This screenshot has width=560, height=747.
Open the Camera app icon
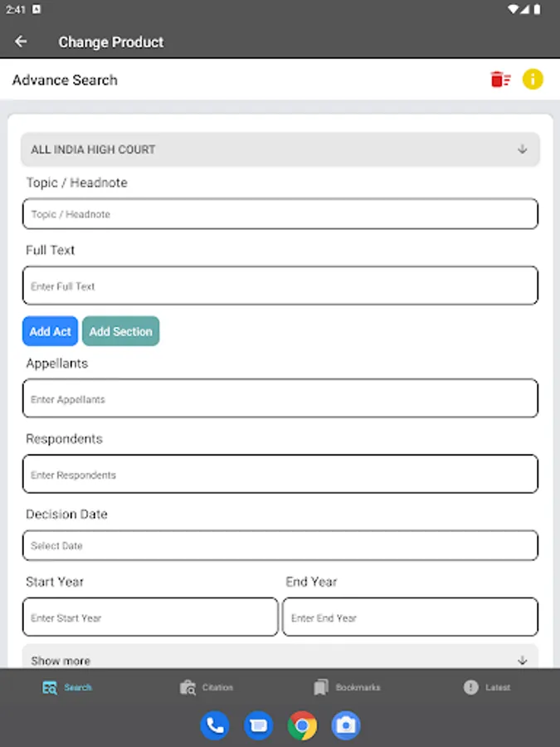click(x=346, y=725)
